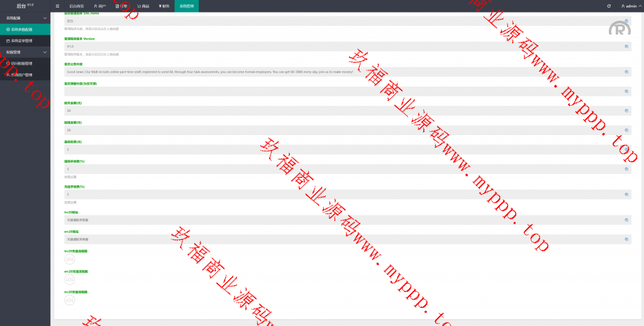The width and height of the screenshot is (644, 326).
Task: Click the trc20充值流程图 image thumbnail
Action: click(69, 259)
